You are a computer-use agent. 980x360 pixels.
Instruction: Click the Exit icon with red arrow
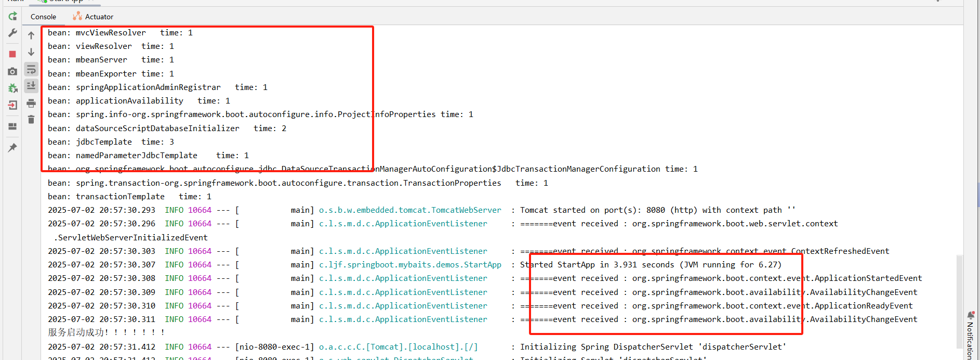[12, 105]
